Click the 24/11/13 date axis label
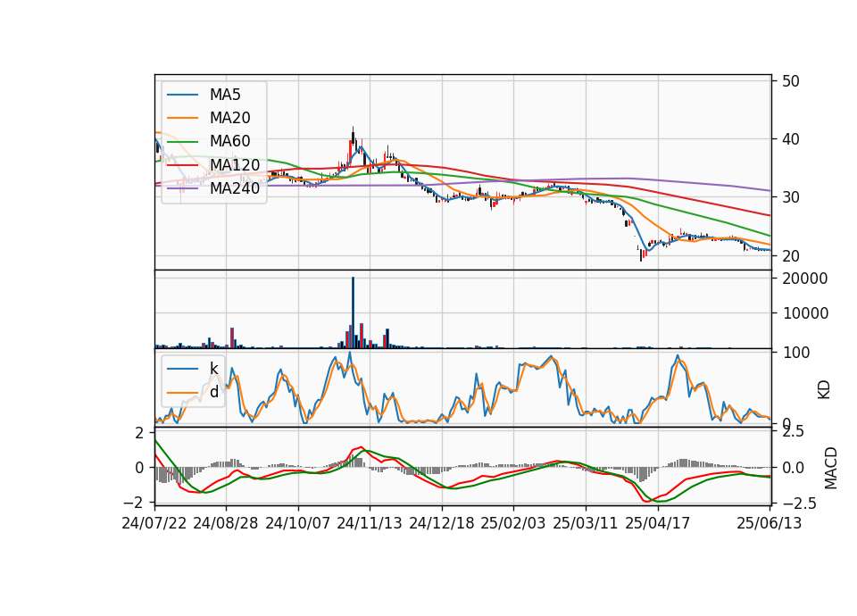 (370, 523)
